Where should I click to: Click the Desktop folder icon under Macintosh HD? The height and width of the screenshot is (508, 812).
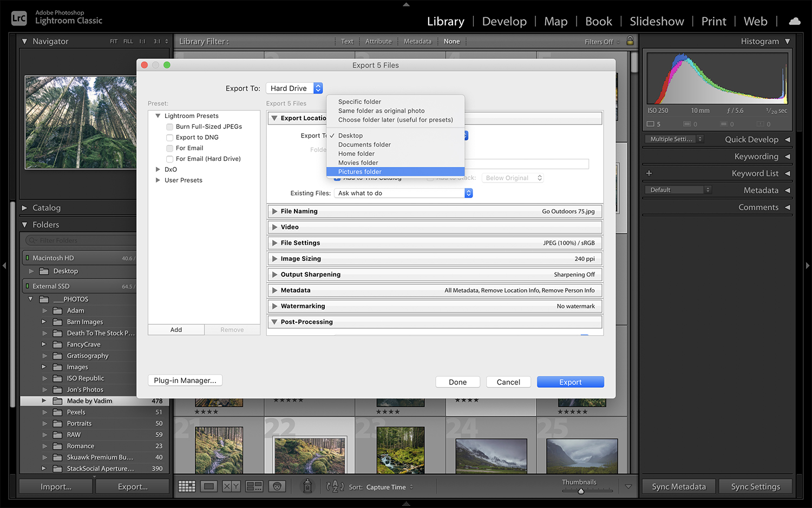tap(44, 271)
